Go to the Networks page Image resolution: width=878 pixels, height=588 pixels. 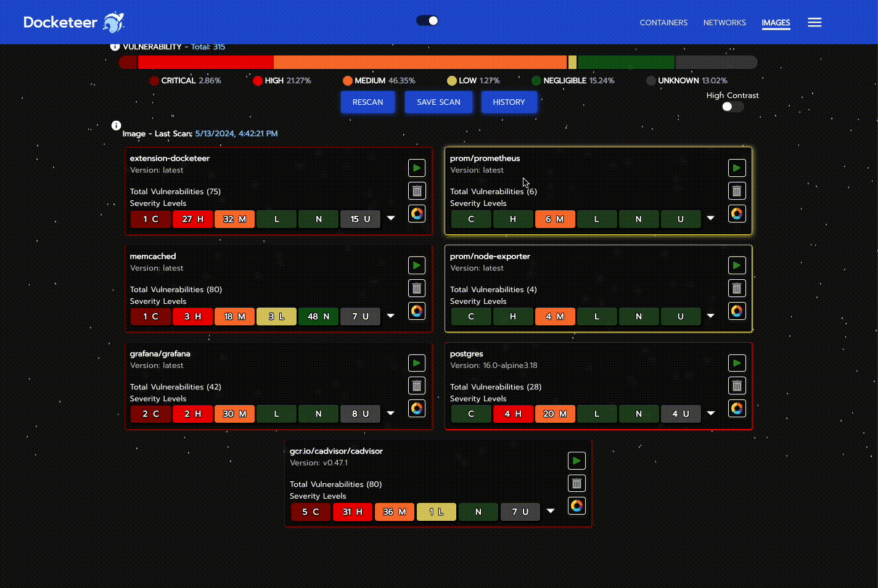[x=724, y=22]
